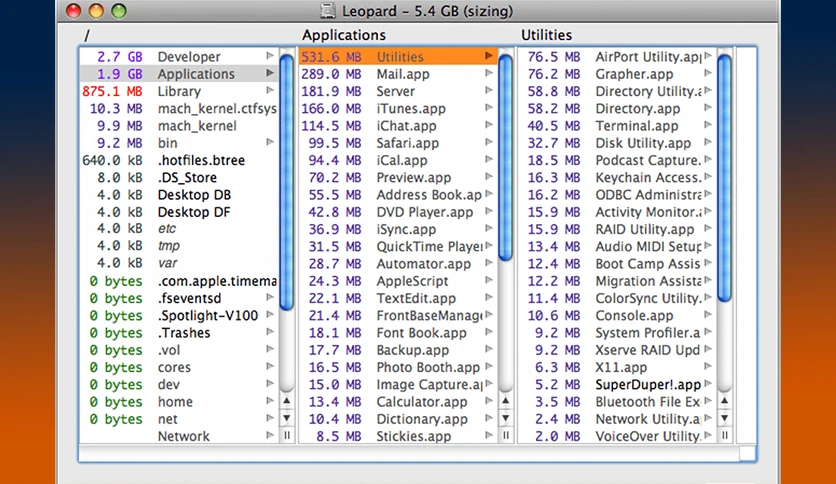Click the Utilities column scroll-up arrow
836x484 pixels.
coord(725,401)
